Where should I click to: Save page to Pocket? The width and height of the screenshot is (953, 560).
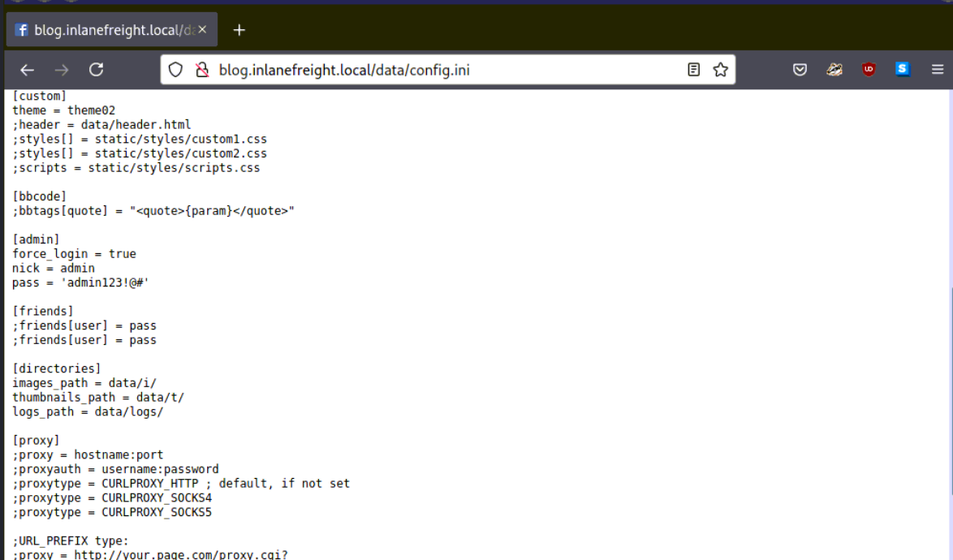(800, 70)
